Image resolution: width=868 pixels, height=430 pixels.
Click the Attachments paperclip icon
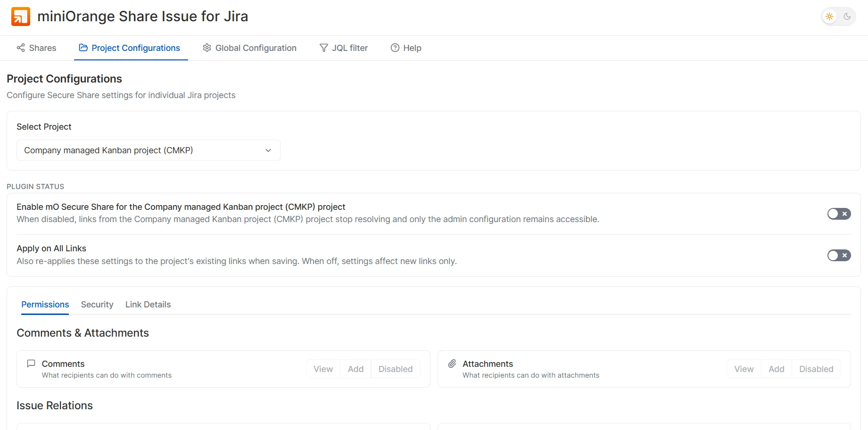click(x=452, y=364)
